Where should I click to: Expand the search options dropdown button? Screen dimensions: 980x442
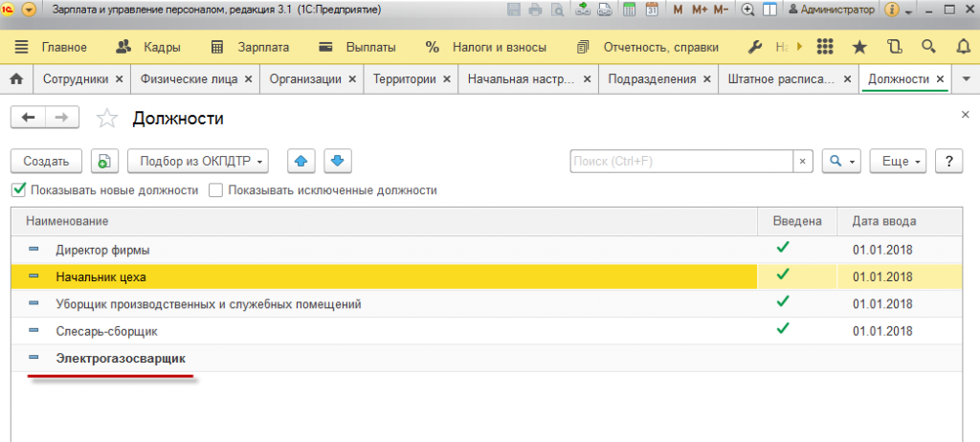pos(841,162)
